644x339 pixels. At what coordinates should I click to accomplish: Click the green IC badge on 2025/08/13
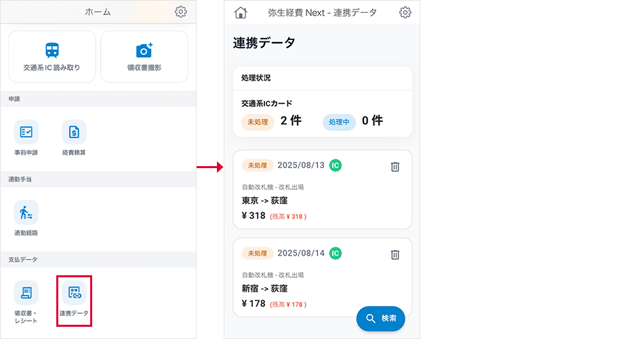click(336, 165)
